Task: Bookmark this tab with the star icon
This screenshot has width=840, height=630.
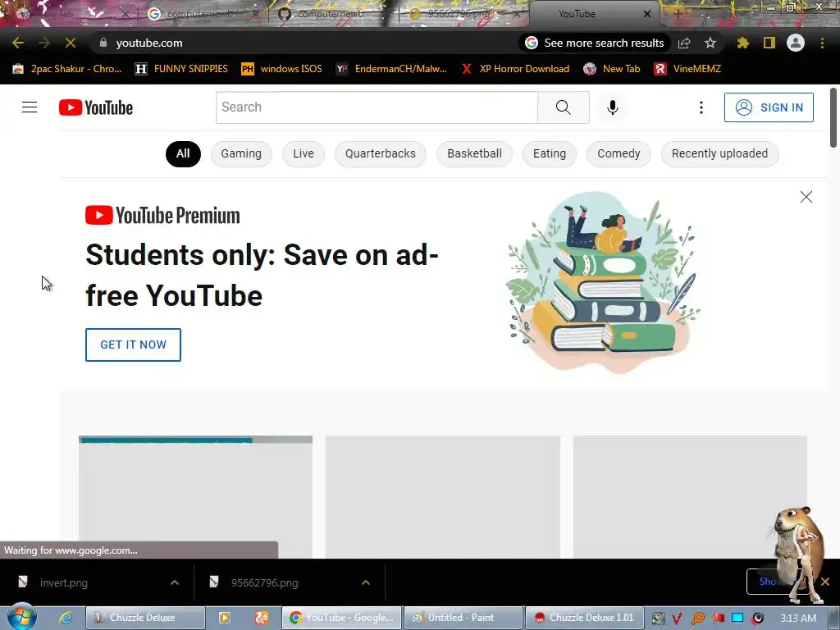Action: tap(710, 43)
